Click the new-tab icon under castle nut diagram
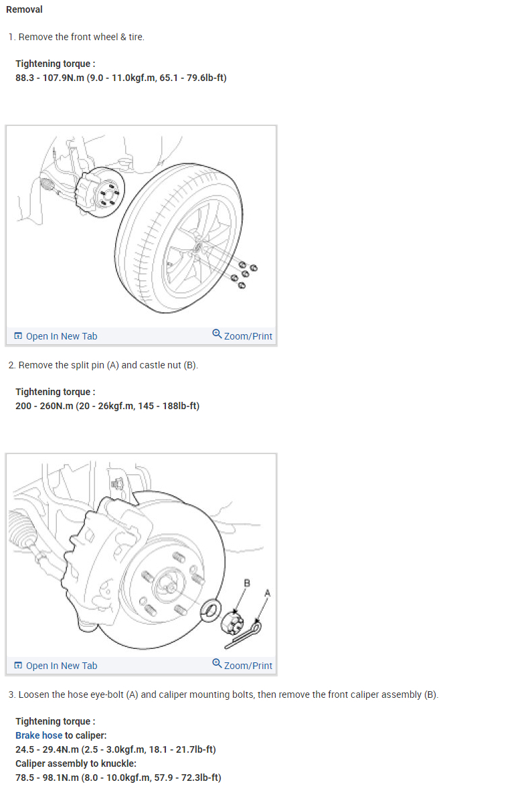Screen dimensions: 532x807 click(18, 666)
